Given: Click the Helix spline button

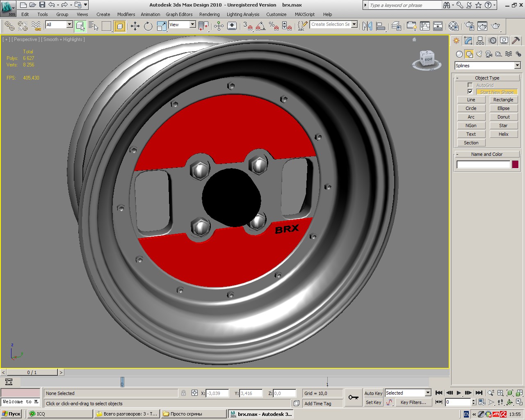Looking at the screenshot, I should tap(503, 134).
